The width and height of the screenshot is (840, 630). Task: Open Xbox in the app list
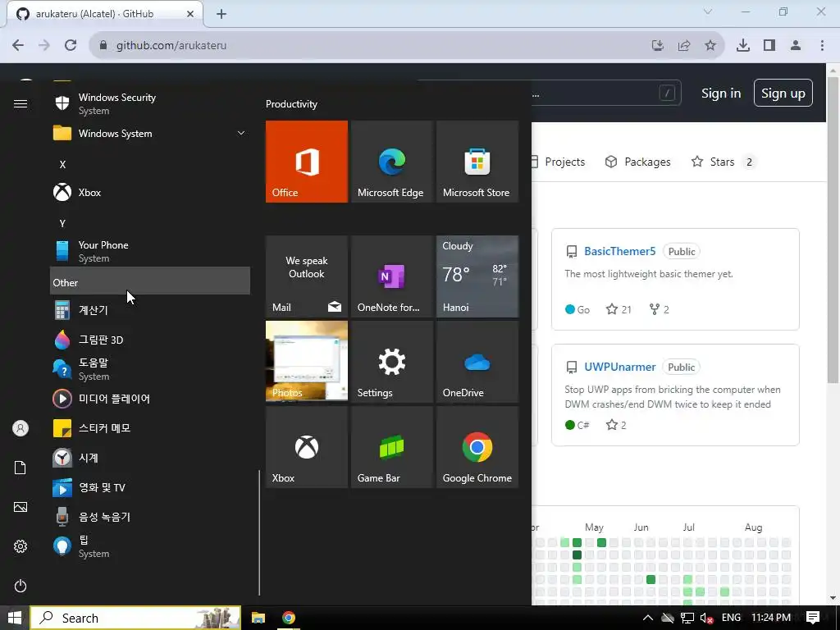coord(150,192)
